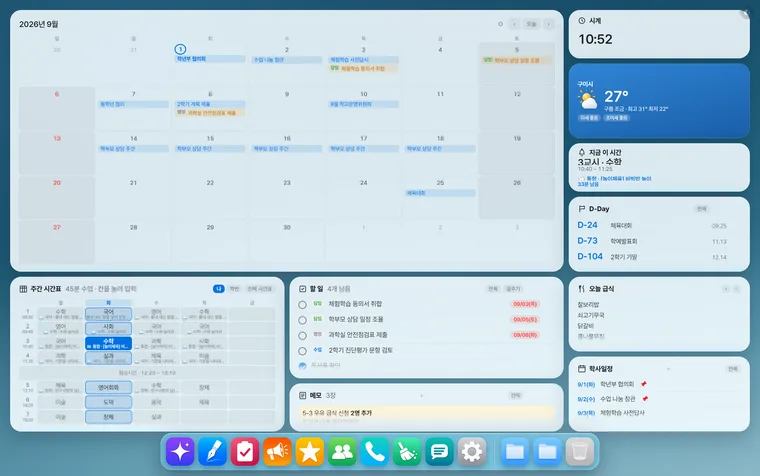
Task: Open the green people contacts dock app
Action: (x=342, y=452)
